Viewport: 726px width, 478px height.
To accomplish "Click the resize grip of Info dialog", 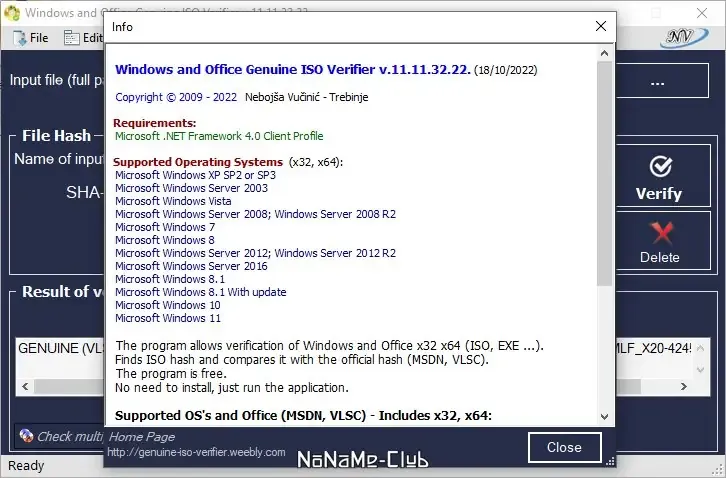I will (x=610, y=461).
